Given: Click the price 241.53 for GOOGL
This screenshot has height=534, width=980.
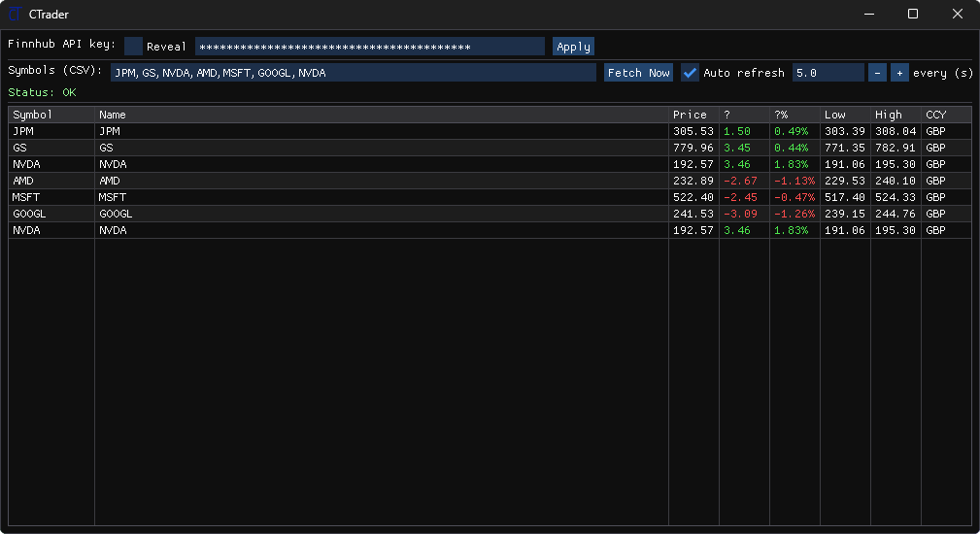Looking at the screenshot, I should [693, 214].
